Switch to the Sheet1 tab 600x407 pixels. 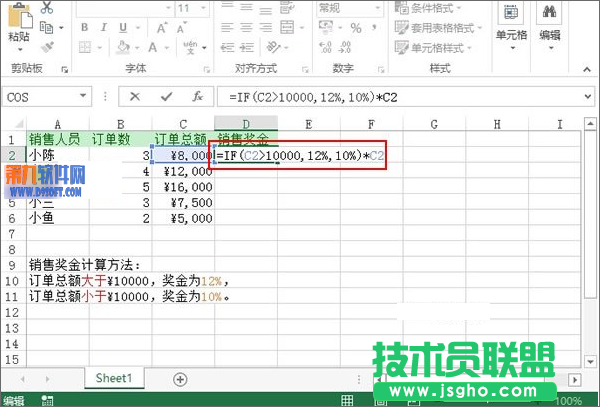[114, 378]
